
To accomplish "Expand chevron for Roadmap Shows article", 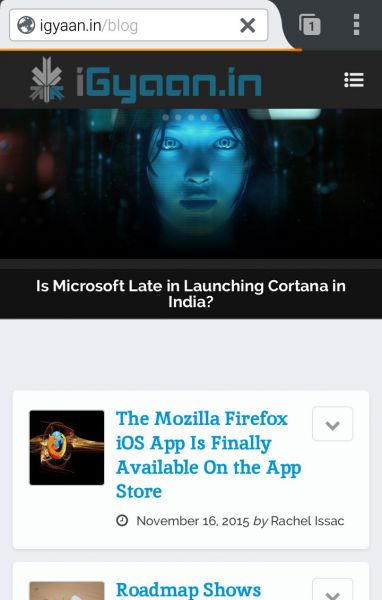I will 332,591.
